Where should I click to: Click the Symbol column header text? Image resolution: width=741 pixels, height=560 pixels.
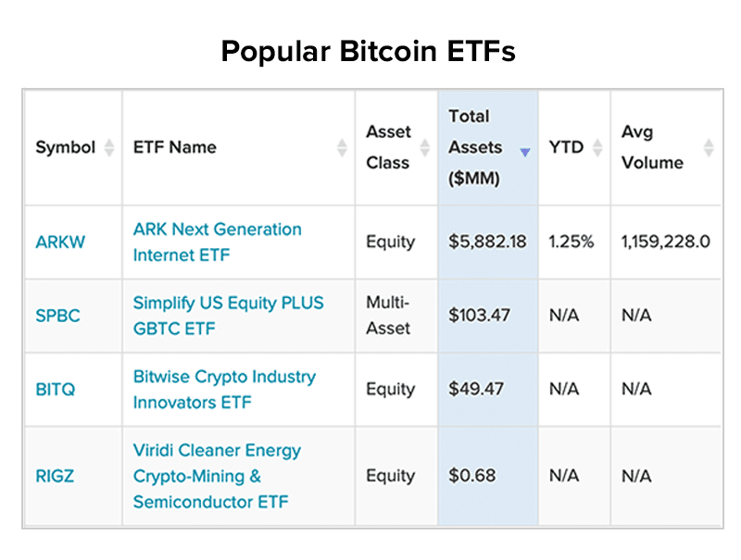coord(66,147)
